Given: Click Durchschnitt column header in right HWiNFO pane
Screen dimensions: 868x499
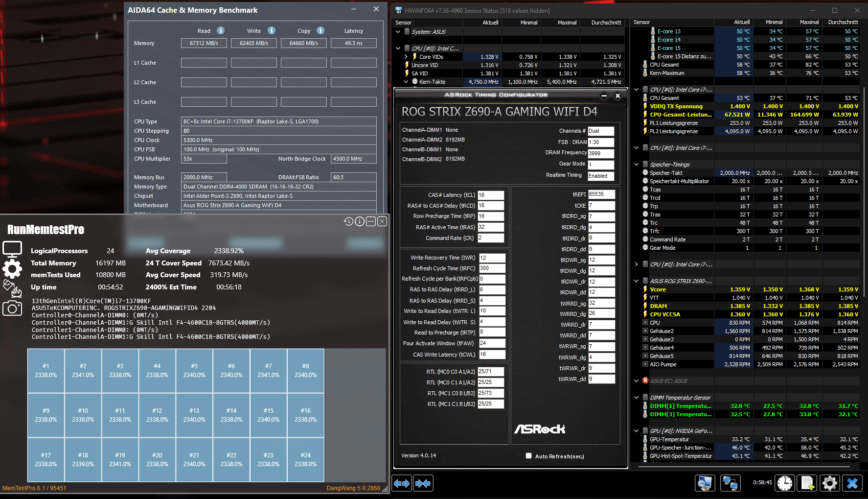Looking at the screenshot, I should [841, 22].
